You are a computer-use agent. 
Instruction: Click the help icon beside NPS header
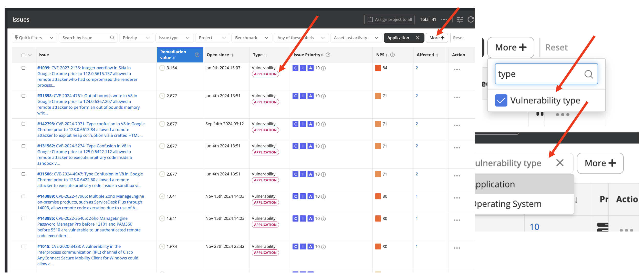(392, 55)
